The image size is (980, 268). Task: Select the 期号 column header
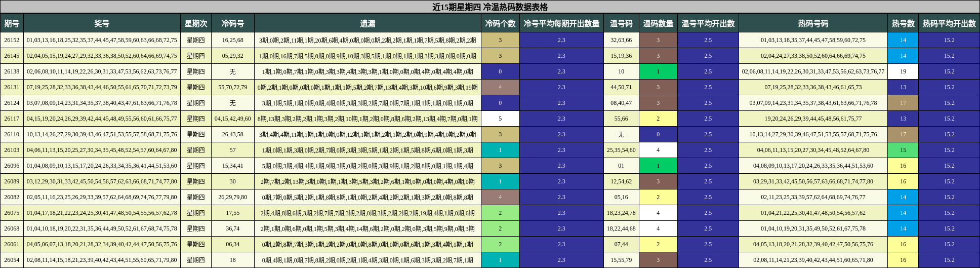[x=12, y=23]
